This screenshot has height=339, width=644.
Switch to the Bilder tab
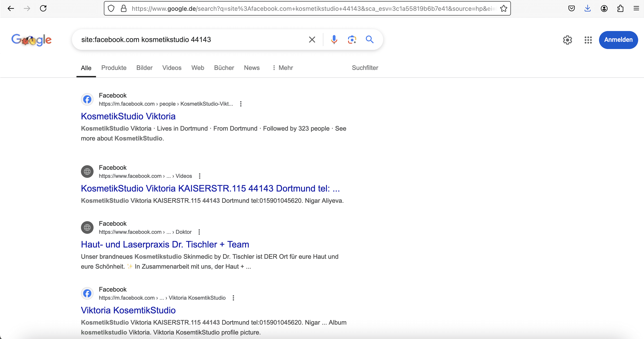pos(144,68)
